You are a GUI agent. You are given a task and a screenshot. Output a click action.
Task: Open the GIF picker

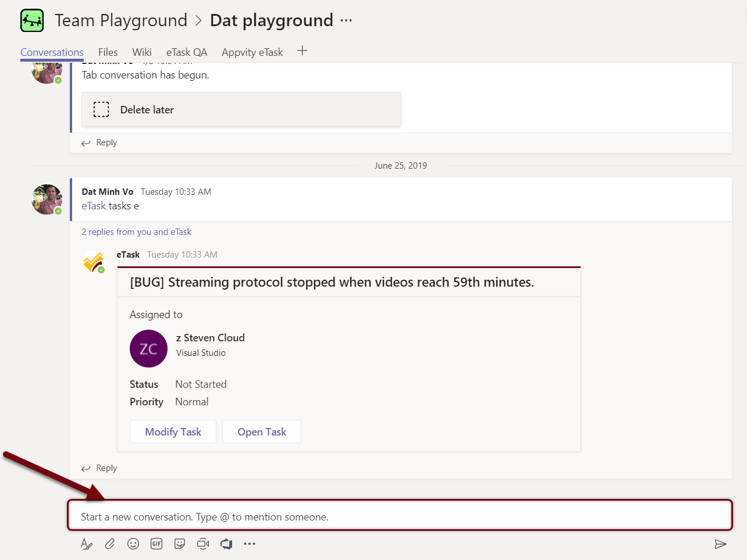(x=156, y=544)
